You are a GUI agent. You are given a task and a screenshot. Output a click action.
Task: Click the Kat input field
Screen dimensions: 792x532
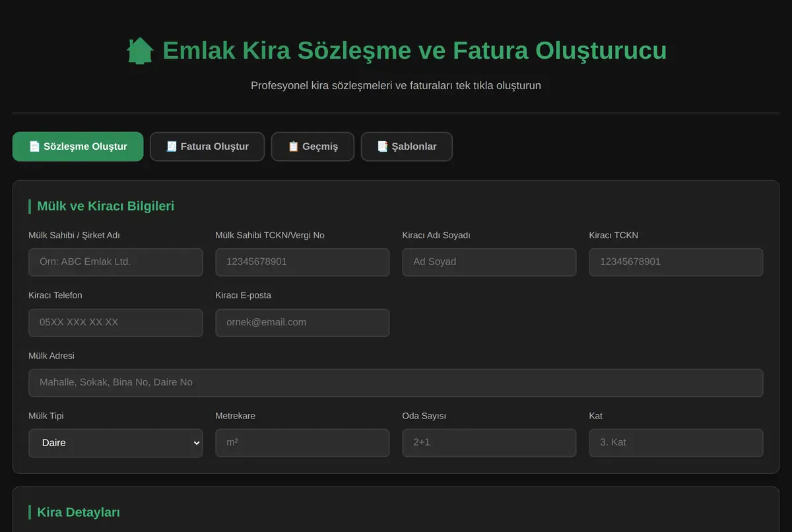click(676, 443)
